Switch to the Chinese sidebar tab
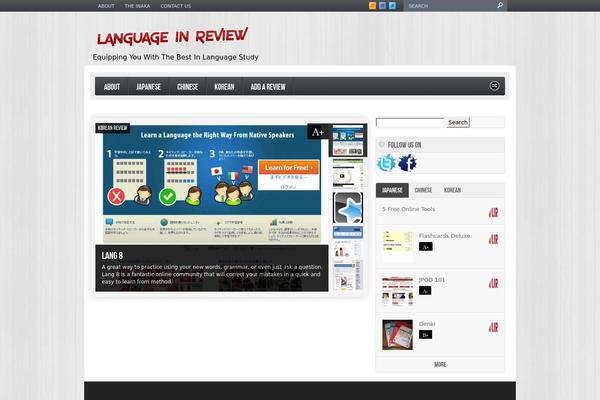Image resolution: width=600 pixels, height=400 pixels. point(423,190)
